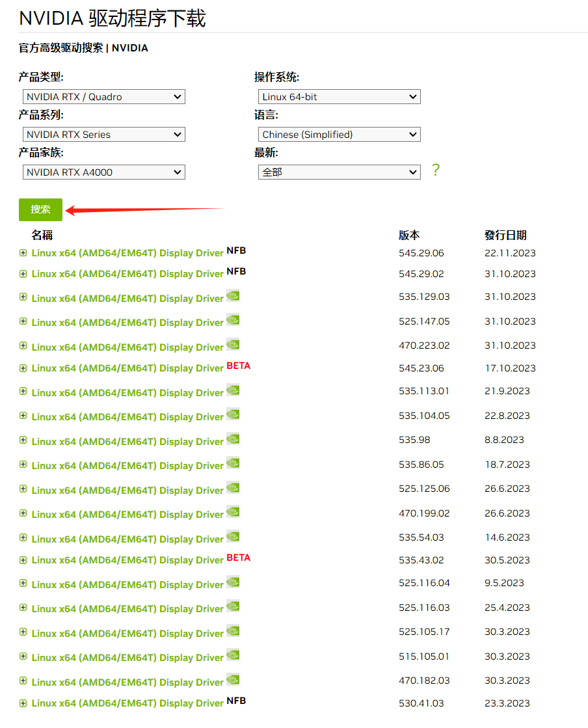Expand the plus icon for driver 525.116.04
This screenshot has height=728, width=588.
pos(23,583)
